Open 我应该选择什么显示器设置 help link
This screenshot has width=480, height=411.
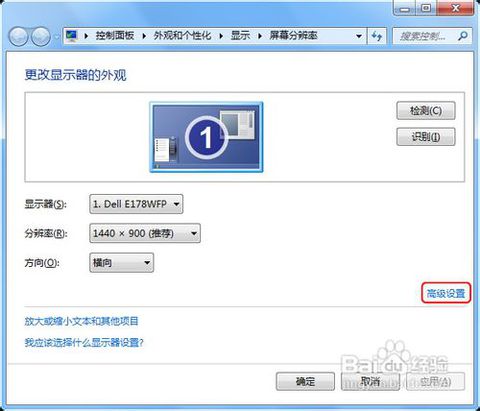tap(84, 342)
